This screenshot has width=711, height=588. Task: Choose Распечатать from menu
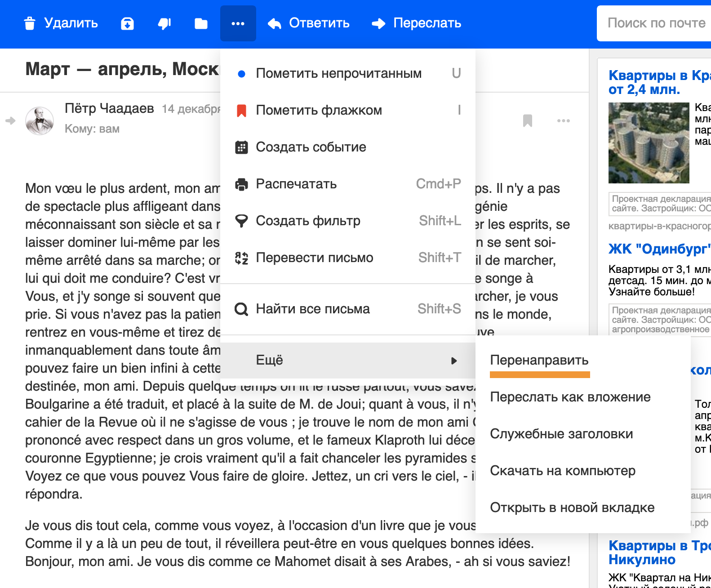point(348,184)
